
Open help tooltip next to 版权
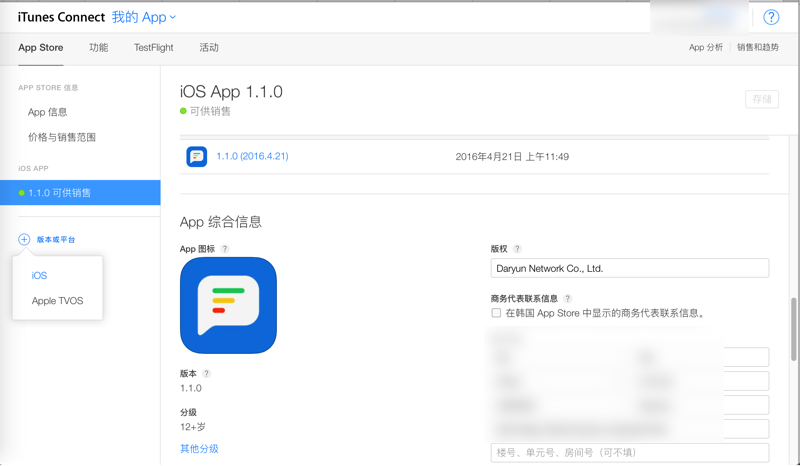517,249
